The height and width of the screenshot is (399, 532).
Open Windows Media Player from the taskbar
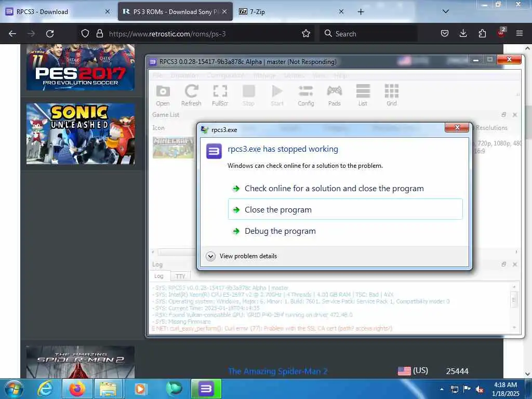click(141, 389)
